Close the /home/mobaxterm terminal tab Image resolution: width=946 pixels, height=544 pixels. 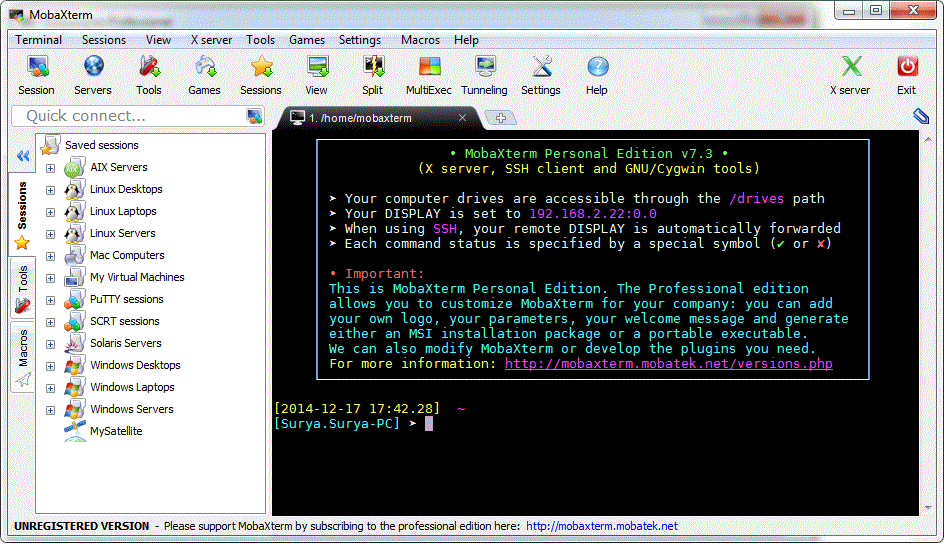tap(462, 118)
